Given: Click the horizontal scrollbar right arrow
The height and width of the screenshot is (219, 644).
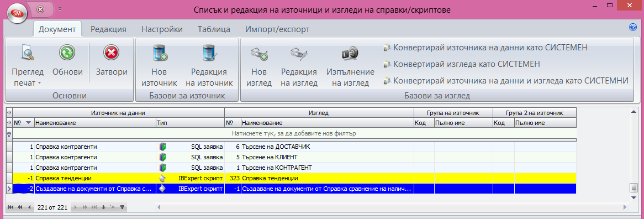Looking at the screenshot, I should pos(625,207).
